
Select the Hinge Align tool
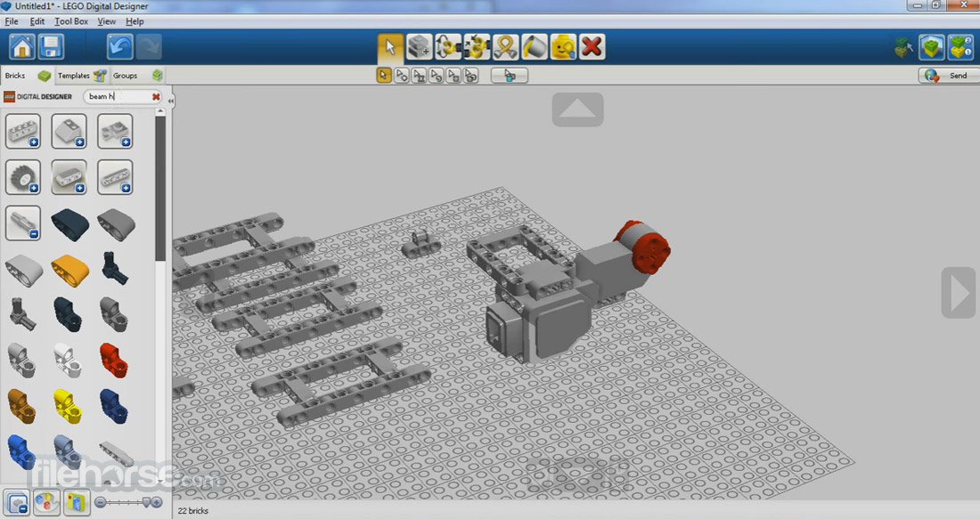(x=477, y=47)
